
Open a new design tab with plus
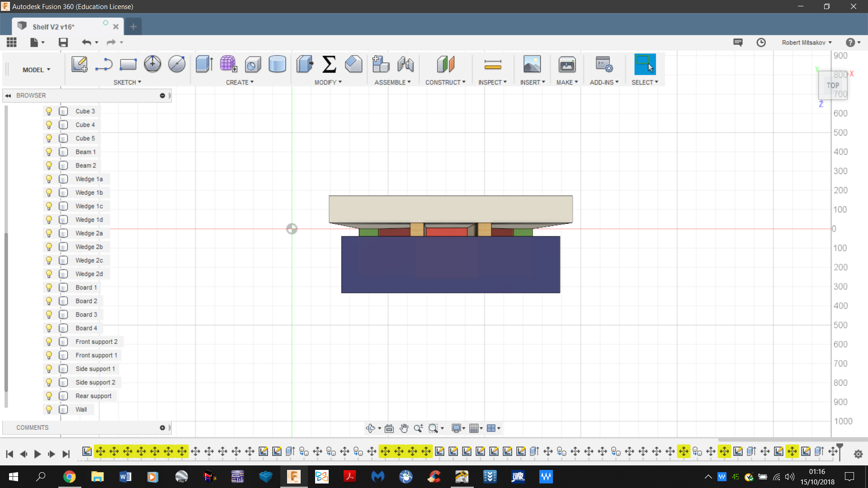click(x=133, y=27)
